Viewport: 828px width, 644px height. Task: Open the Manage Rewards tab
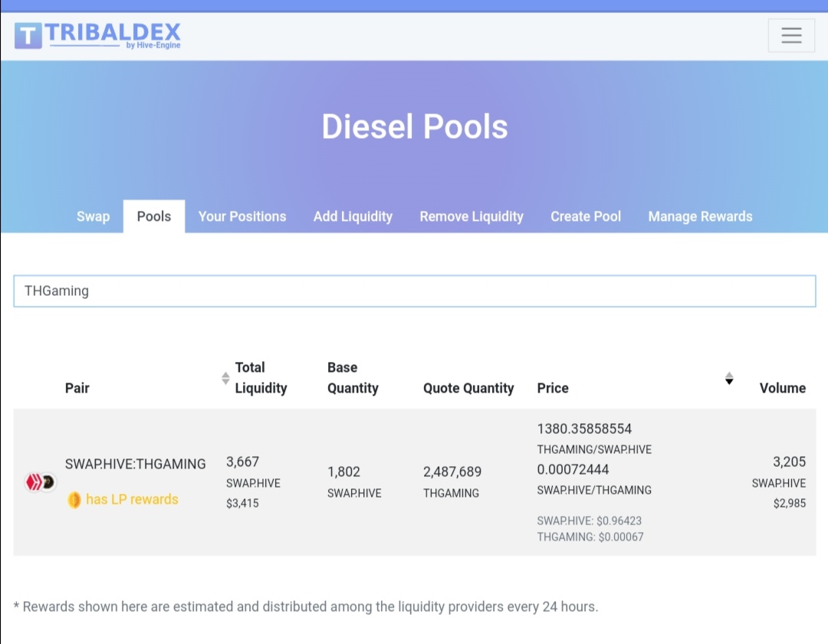[x=700, y=216]
